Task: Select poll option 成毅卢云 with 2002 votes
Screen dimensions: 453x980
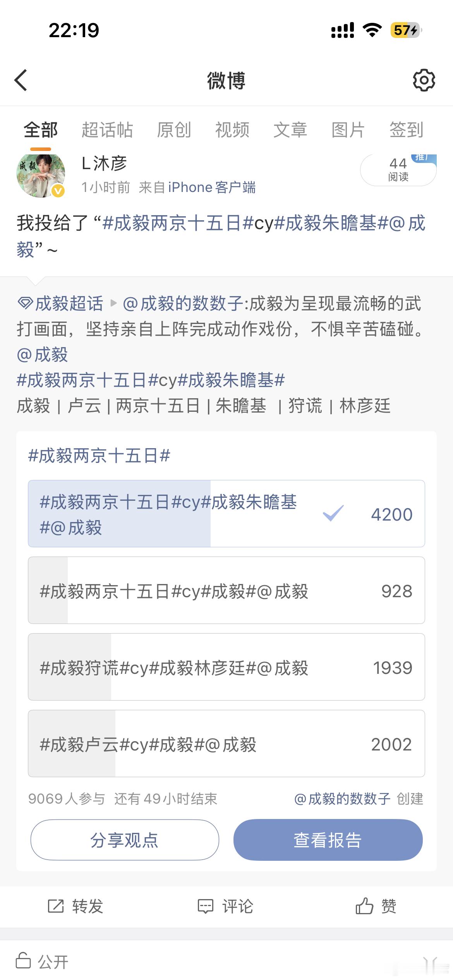Action: [x=226, y=744]
